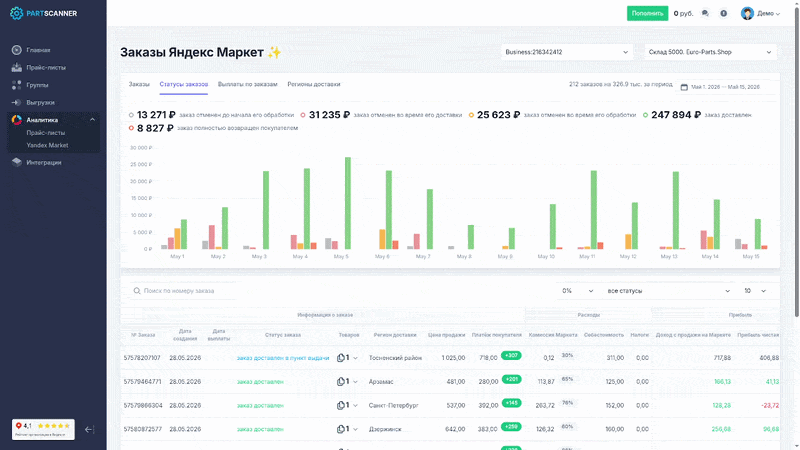800x450 pixels.
Task: Expand items of order 57578207107
Action: coord(356,358)
